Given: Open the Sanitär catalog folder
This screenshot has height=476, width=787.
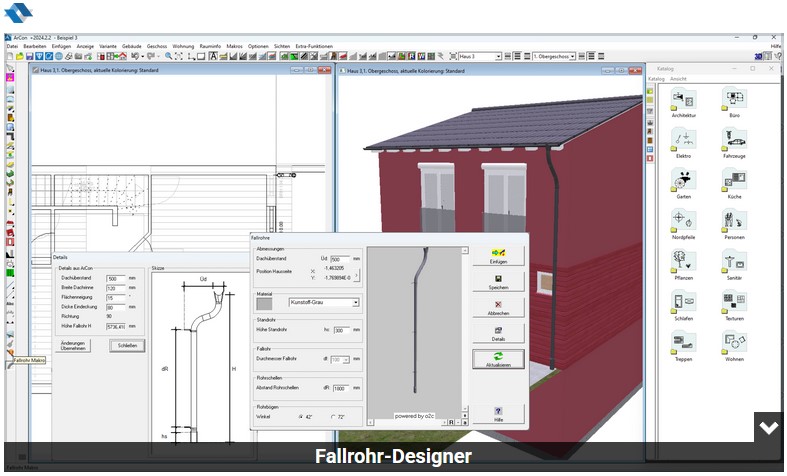Looking at the screenshot, I should 734,265.
